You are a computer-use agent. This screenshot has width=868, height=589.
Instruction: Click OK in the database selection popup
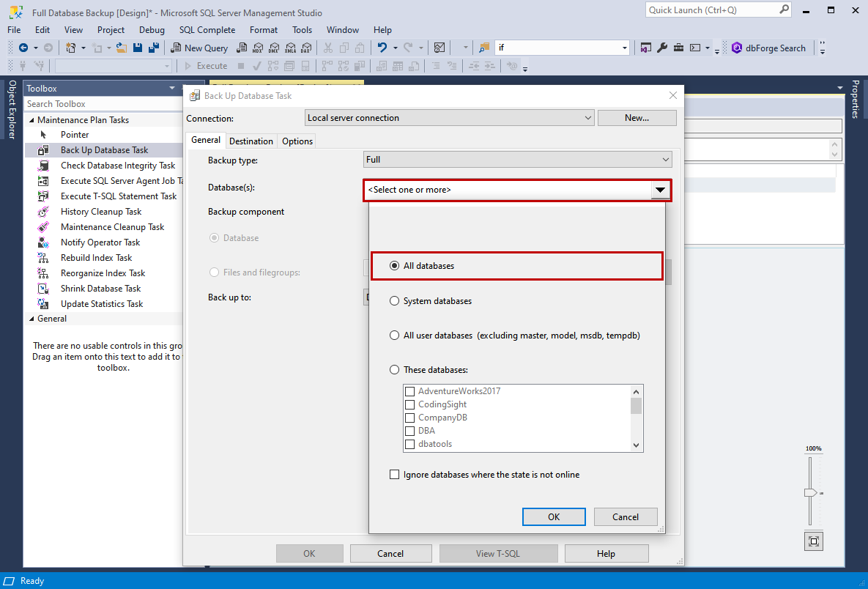click(554, 517)
